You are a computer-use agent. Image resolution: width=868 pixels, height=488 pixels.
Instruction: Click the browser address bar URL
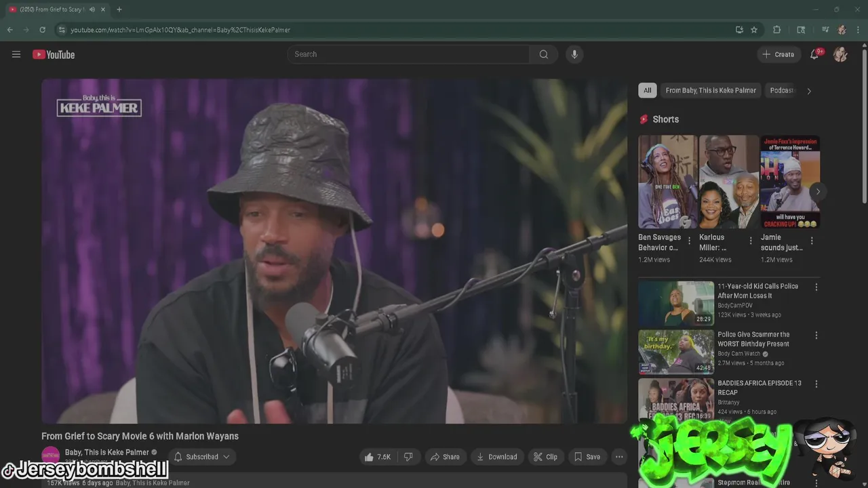(x=180, y=30)
